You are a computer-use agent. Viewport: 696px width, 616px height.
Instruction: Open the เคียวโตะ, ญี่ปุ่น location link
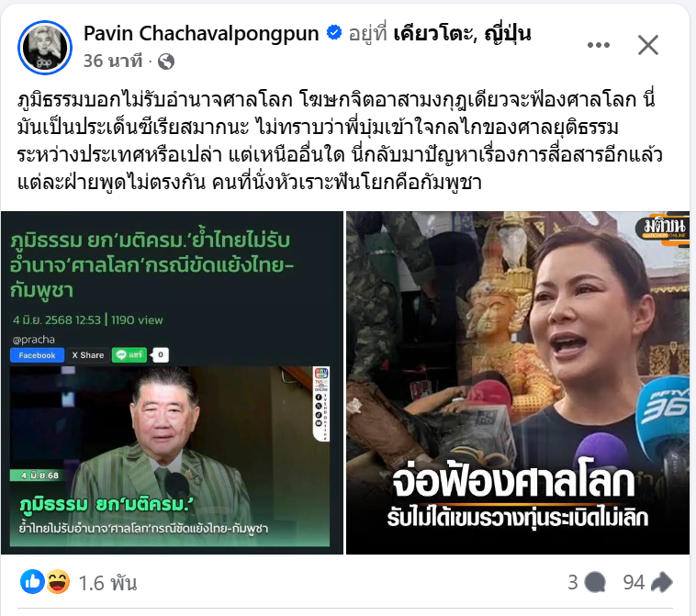(462, 34)
